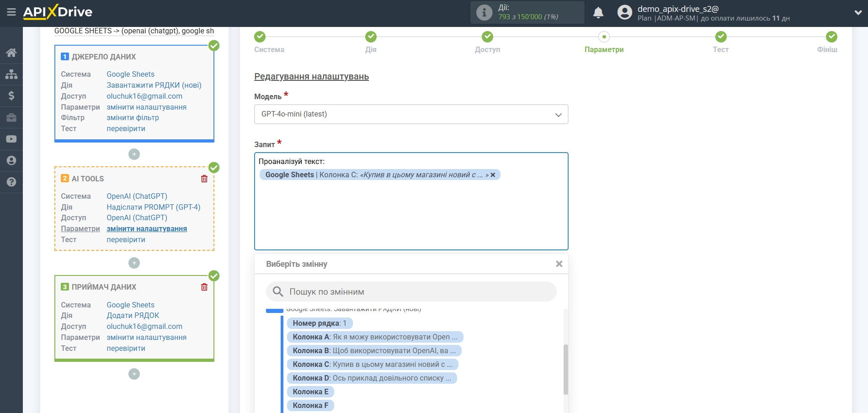
Task: Open Завантажити РЯДКИ (нові) action link
Action: 154,85
